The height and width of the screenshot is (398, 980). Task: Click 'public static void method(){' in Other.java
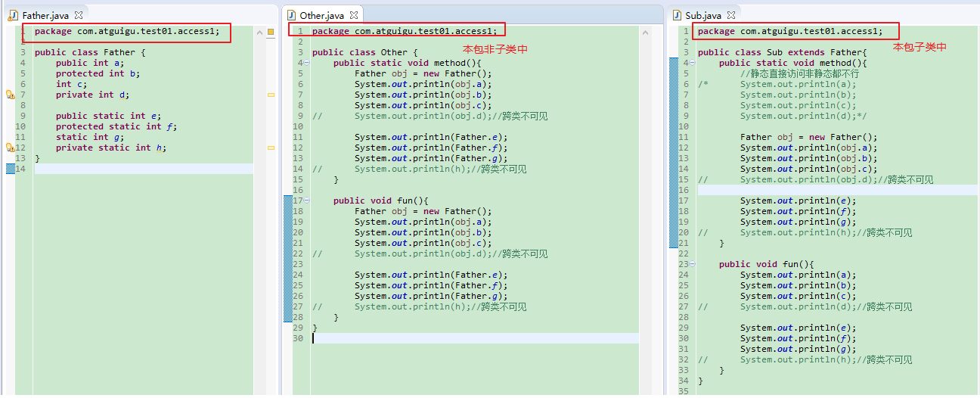[x=408, y=63]
